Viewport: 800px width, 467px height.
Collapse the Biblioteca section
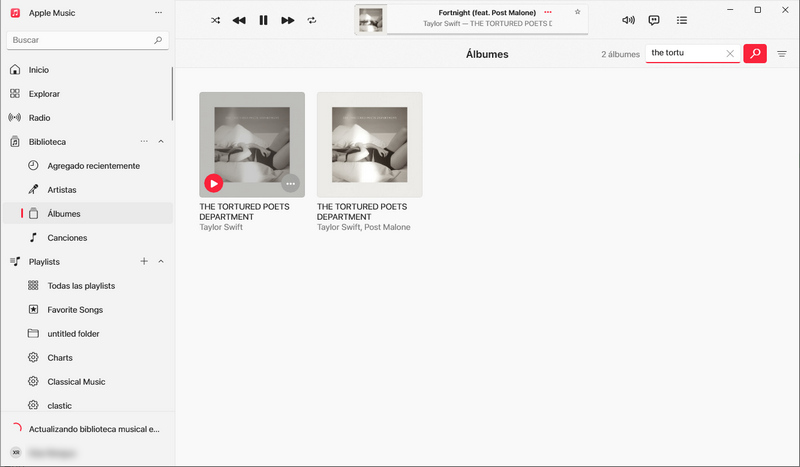161,141
